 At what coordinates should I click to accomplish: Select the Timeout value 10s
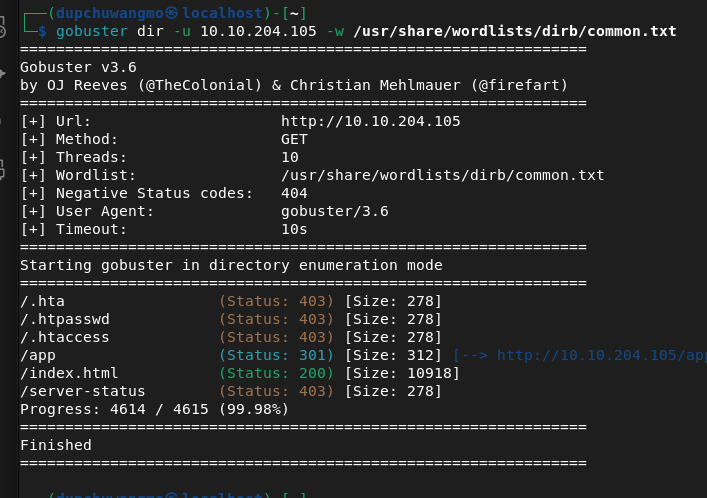pos(294,230)
